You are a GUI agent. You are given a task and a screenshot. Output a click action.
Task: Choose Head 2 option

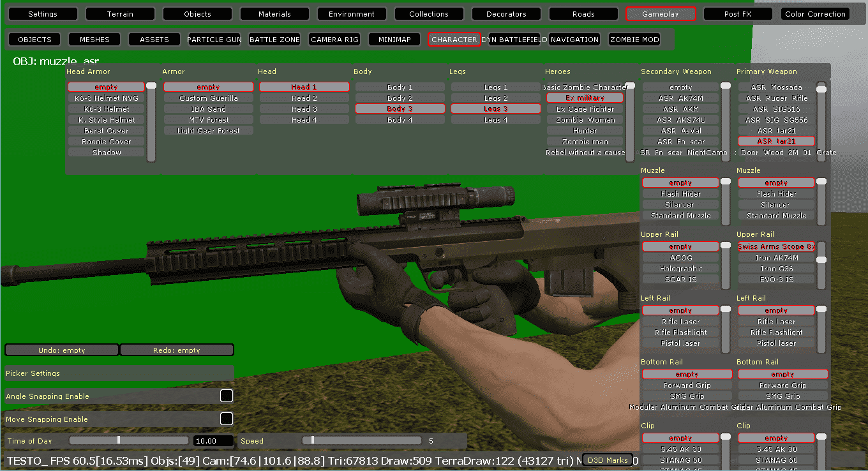(x=304, y=98)
